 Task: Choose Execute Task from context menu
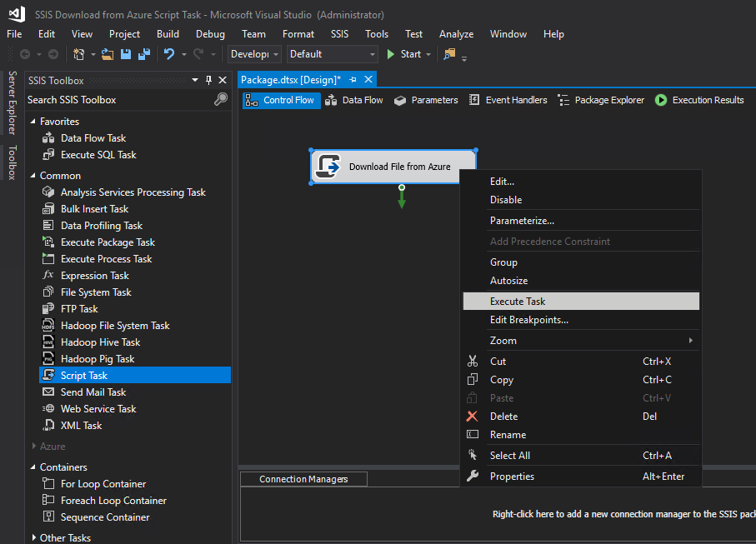click(581, 301)
